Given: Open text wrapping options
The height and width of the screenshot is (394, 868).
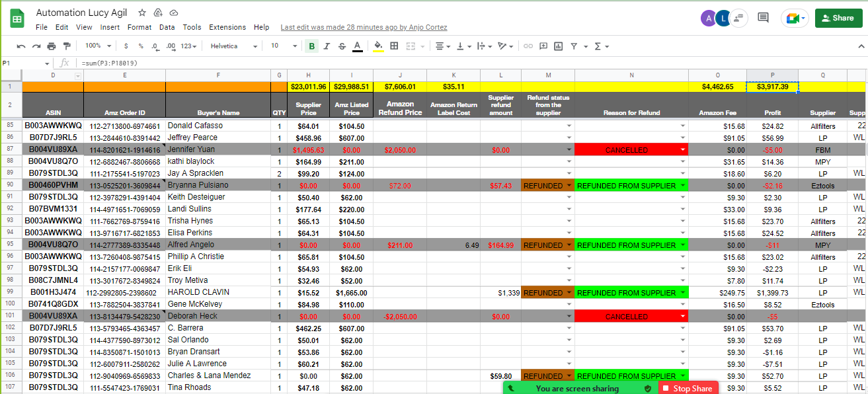Looking at the screenshot, I should (483, 46).
